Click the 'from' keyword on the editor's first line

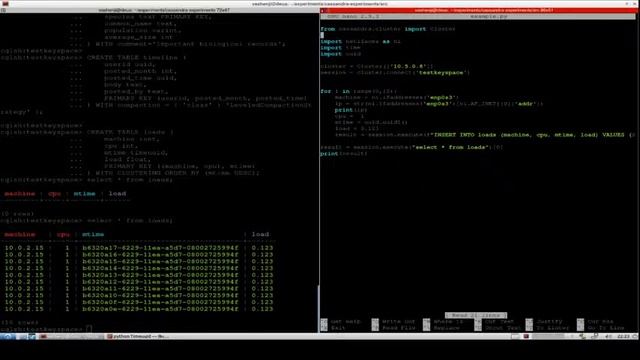click(x=328, y=29)
